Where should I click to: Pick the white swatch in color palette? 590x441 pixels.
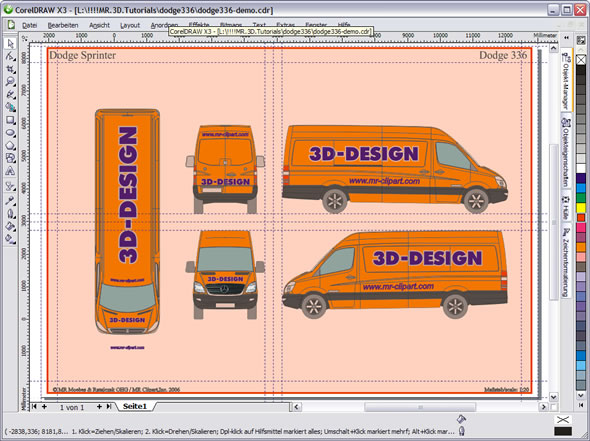(581, 168)
